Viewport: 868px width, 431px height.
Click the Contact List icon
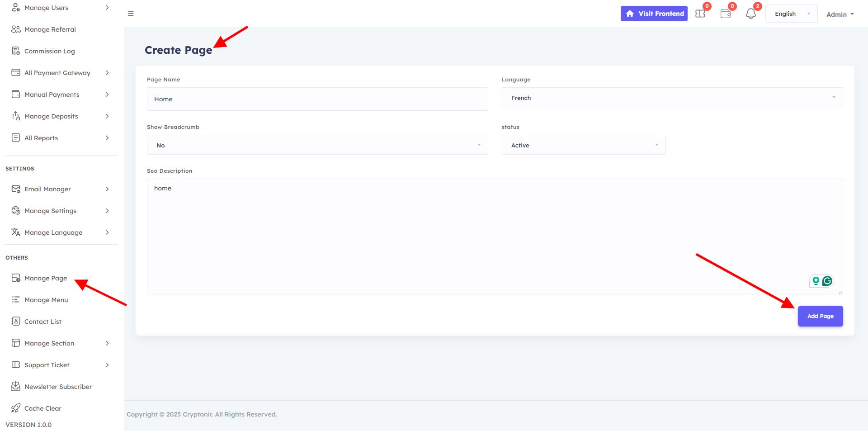pyautogui.click(x=16, y=322)
